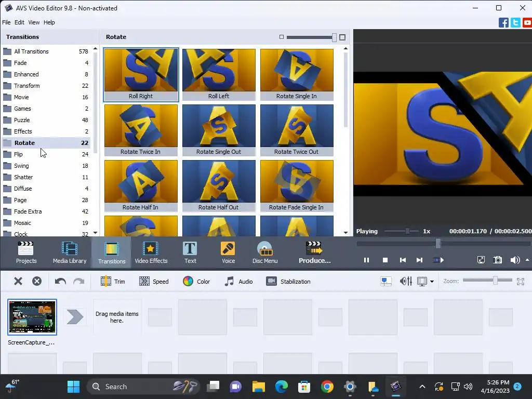532x399 pixels.
Task: Open the Disc Menu section
Action: (x=265, y=252)
